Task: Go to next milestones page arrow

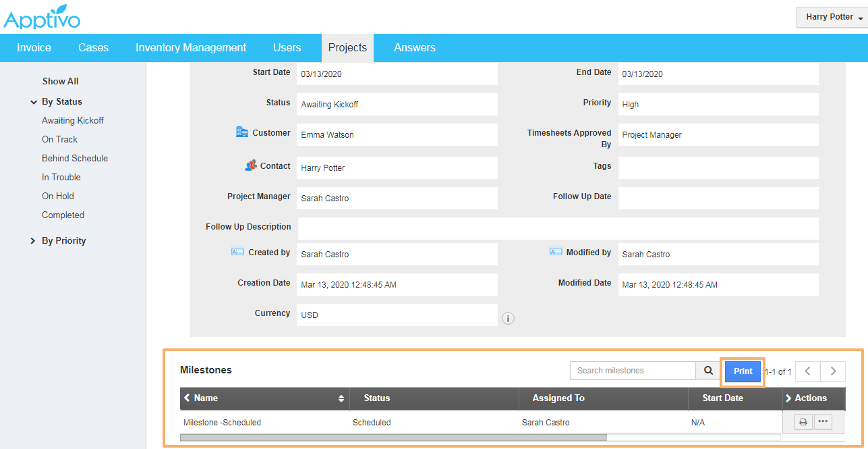Action: [x=833, y=371]
